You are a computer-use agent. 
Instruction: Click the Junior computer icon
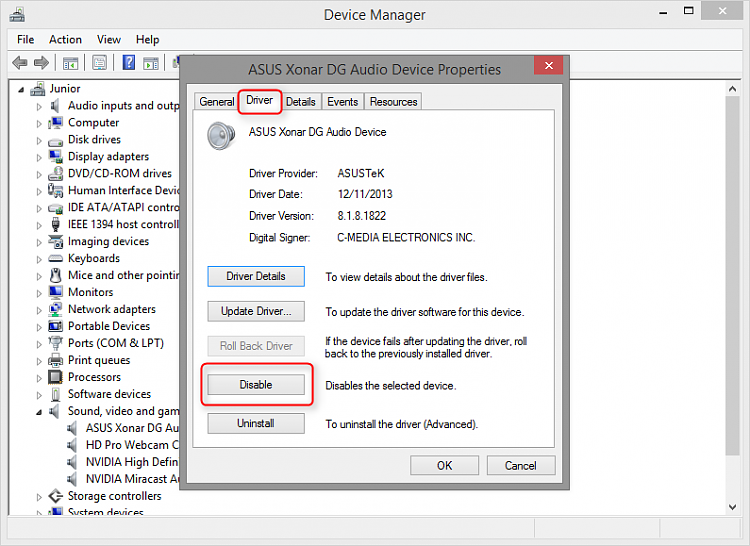point(38,88)
